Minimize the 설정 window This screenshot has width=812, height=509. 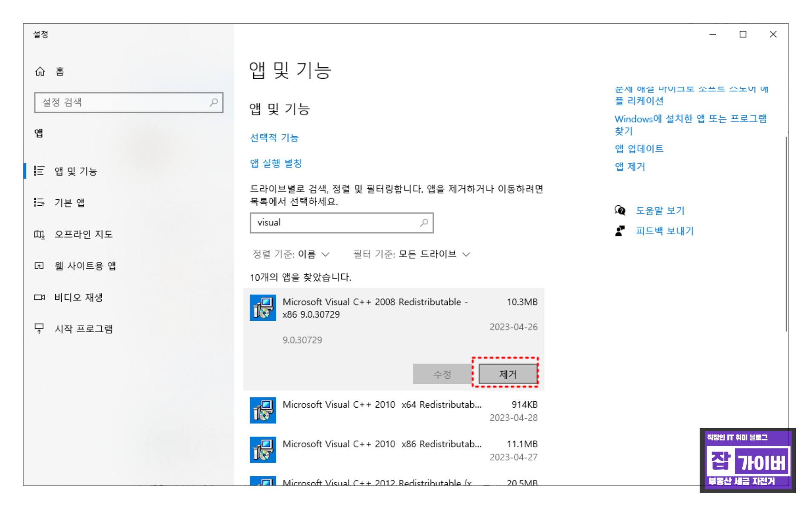click(x=713, y=35)
